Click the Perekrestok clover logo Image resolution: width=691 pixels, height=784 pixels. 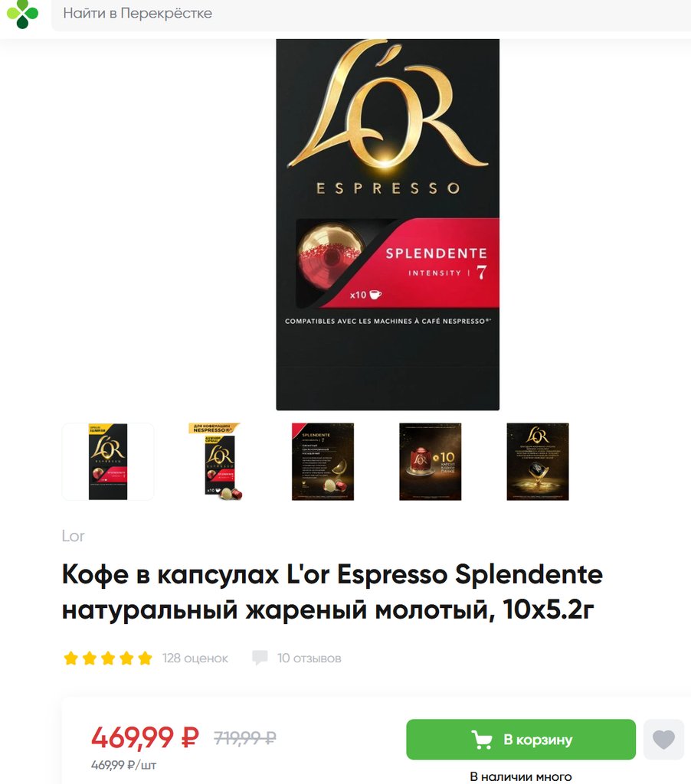pyautogui.click(x=22, y=14)
